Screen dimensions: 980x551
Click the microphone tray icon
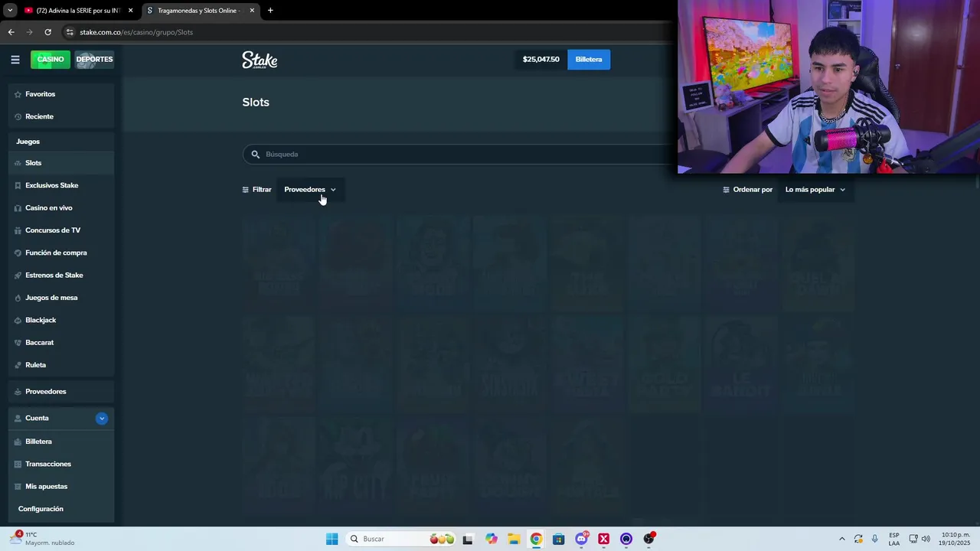pos(875,539)
